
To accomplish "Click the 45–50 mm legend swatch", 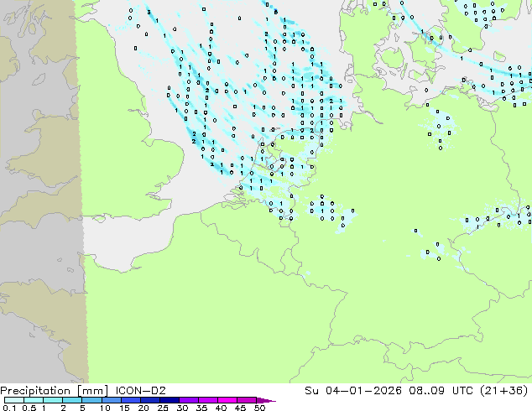I will 247,400.
